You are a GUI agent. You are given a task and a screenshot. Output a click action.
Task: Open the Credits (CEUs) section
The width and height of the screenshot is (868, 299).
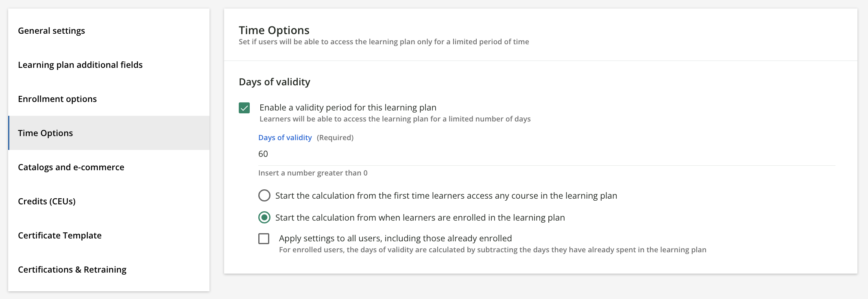coord(46,201)
